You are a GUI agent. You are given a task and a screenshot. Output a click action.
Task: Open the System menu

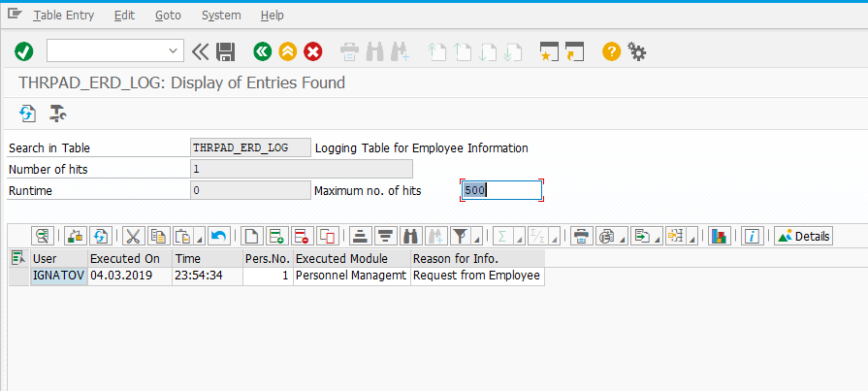point(221,16)
